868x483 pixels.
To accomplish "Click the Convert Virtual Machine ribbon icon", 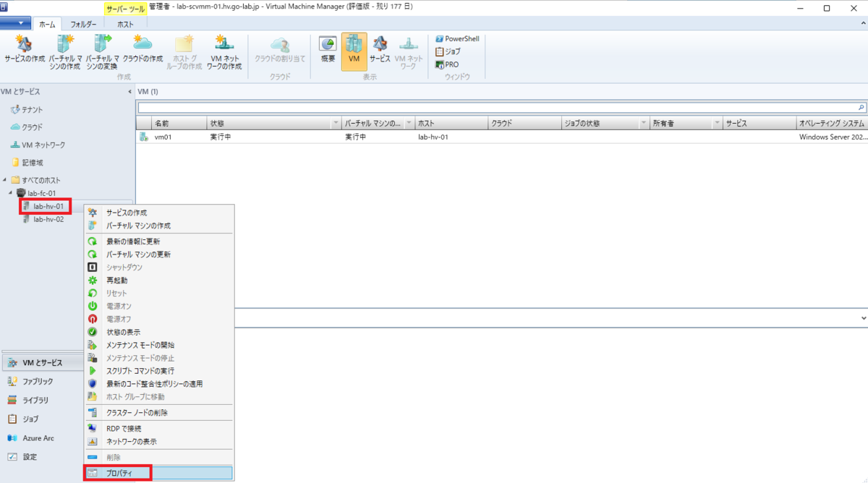I will click(x=102, y=51).
